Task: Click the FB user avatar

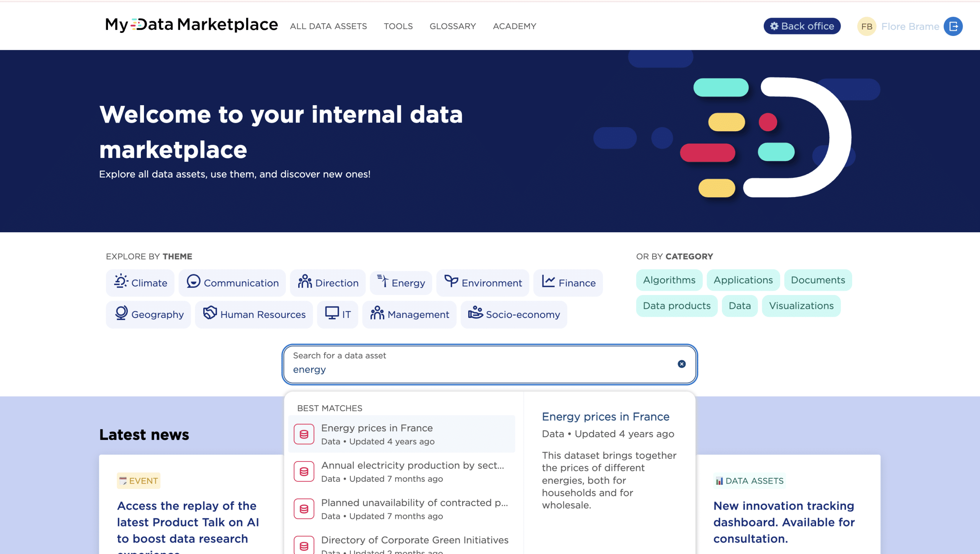Action: click(x=867, y=26)
